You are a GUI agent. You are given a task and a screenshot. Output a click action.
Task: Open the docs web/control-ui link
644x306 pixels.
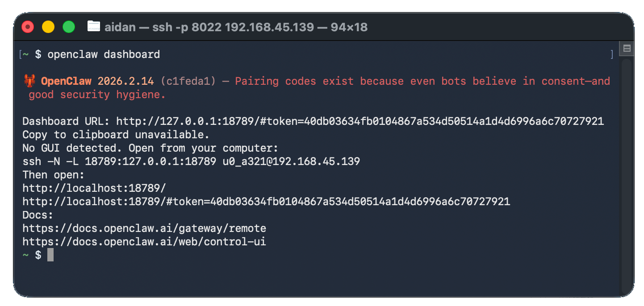pyautogui.click(x=144, y=242)
